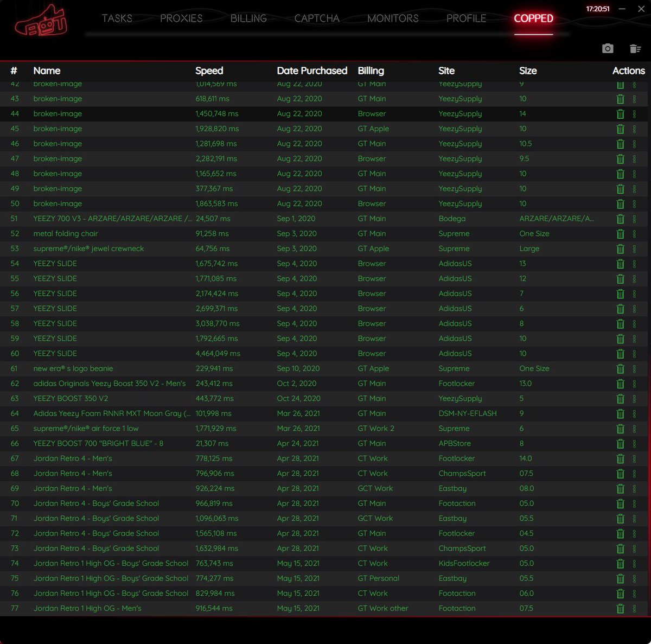Select the Copped tab

(533, 18)
